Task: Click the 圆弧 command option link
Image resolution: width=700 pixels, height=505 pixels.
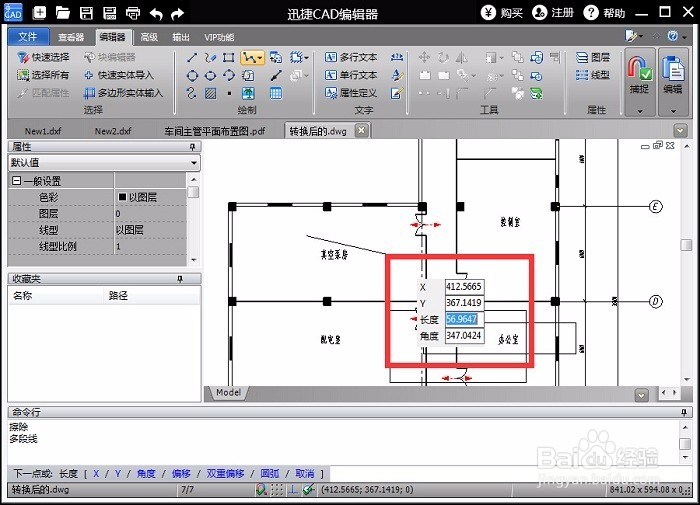Action: 270,473
